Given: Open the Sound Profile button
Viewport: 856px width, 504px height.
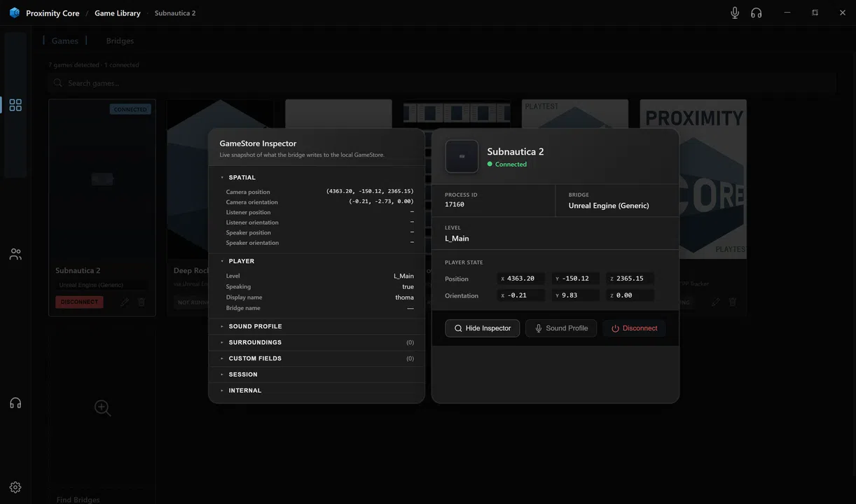Looking at the screenshot, I should [x=561, y=328].
